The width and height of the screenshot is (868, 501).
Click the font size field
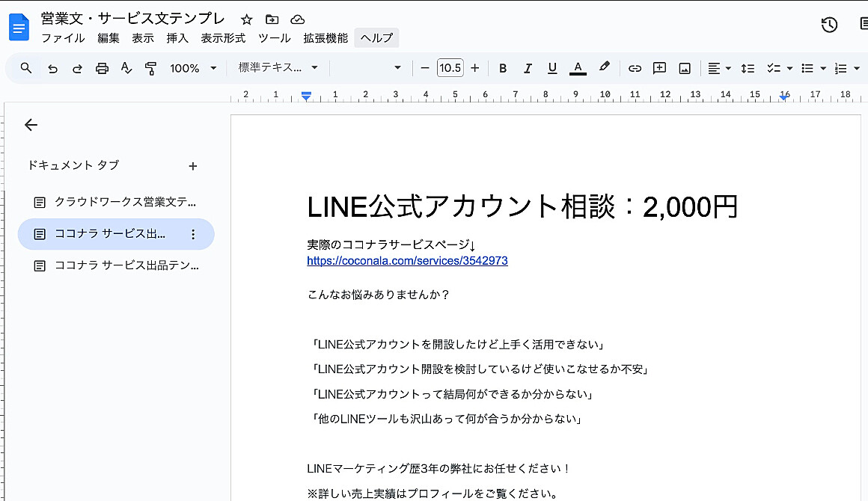point(450,68)
